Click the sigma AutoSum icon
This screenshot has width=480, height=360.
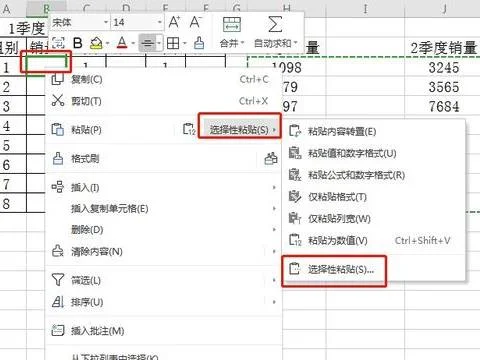275,24
